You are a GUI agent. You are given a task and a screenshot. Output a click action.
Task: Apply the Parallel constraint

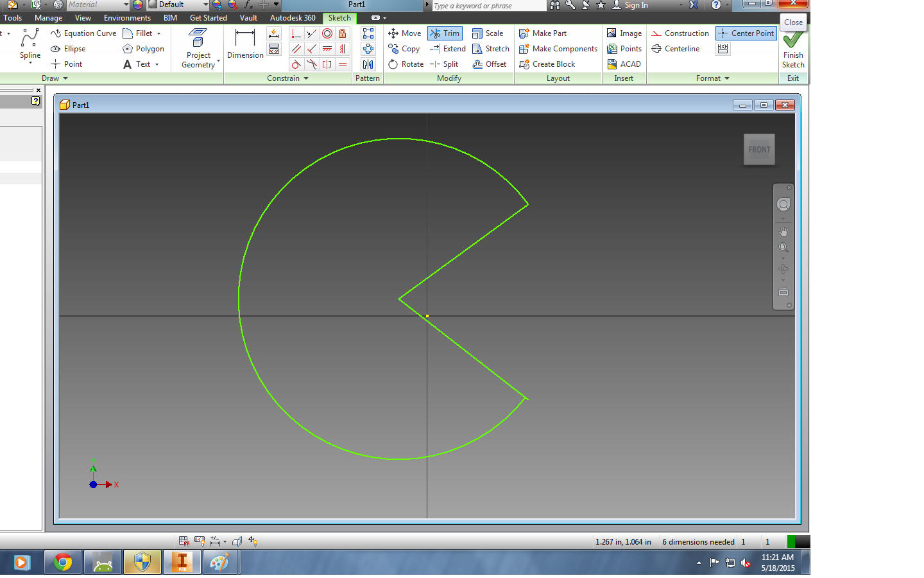tap(296, 49)
